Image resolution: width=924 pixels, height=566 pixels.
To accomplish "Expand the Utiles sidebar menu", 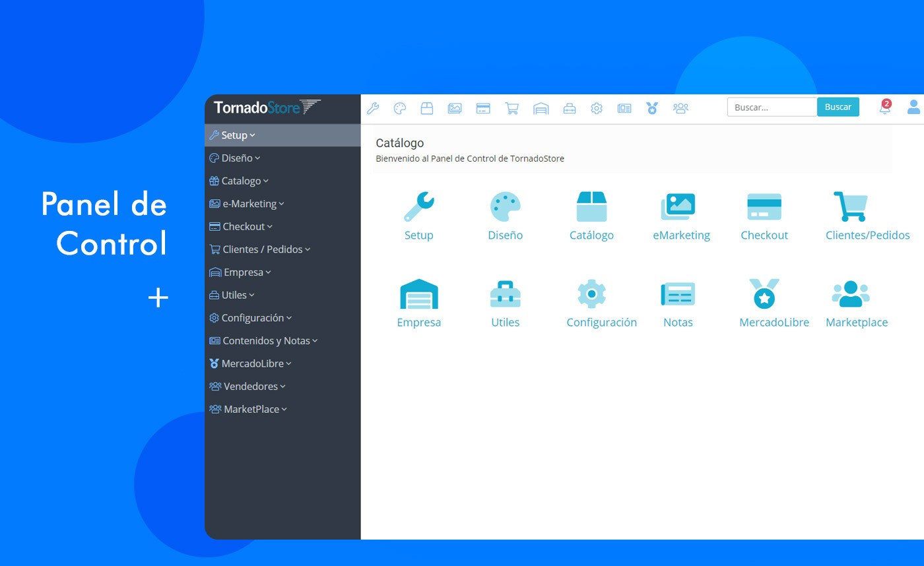I will (282, 295).
